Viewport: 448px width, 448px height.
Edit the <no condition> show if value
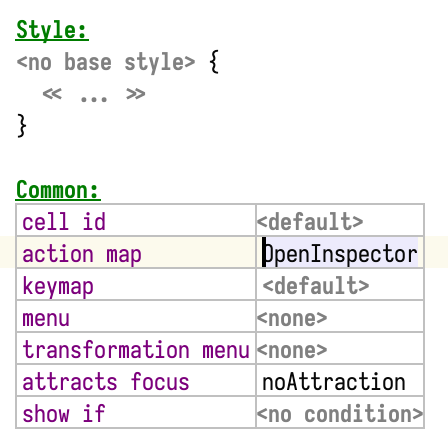tap(340, 414)
